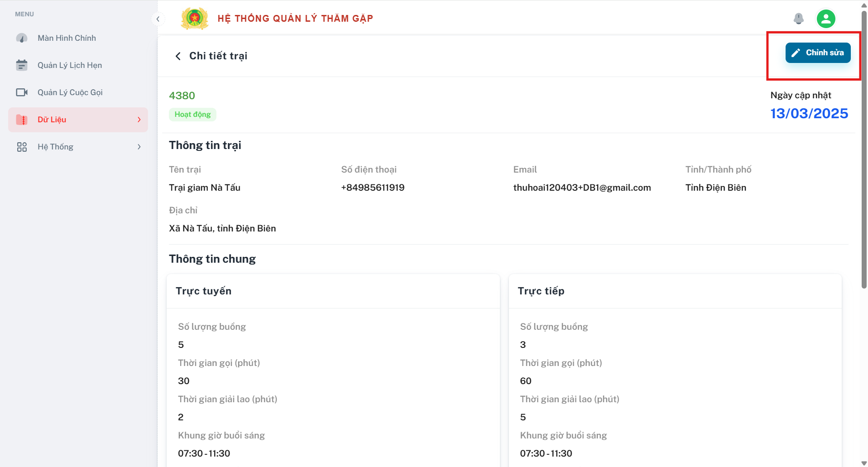Collapse the sidebar using the chevron toggle
The image size is (868, 467).
pyautogui.click(x=158, y=19)
